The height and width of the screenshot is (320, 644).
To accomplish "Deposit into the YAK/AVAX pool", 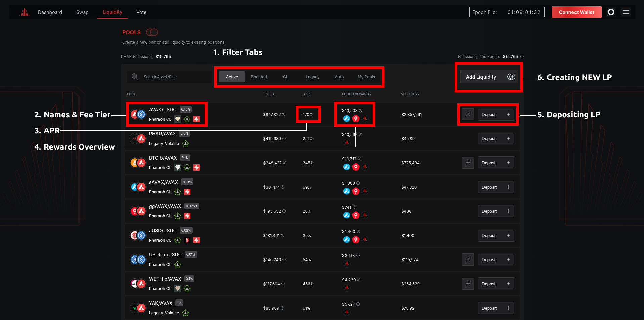I will (496, 308).
